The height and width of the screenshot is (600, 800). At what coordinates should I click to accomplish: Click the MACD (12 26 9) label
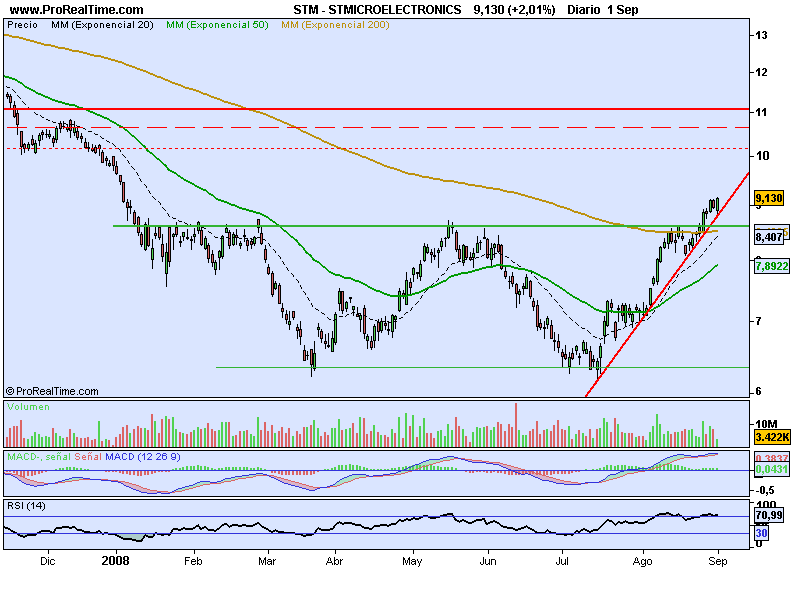point(142,457)
